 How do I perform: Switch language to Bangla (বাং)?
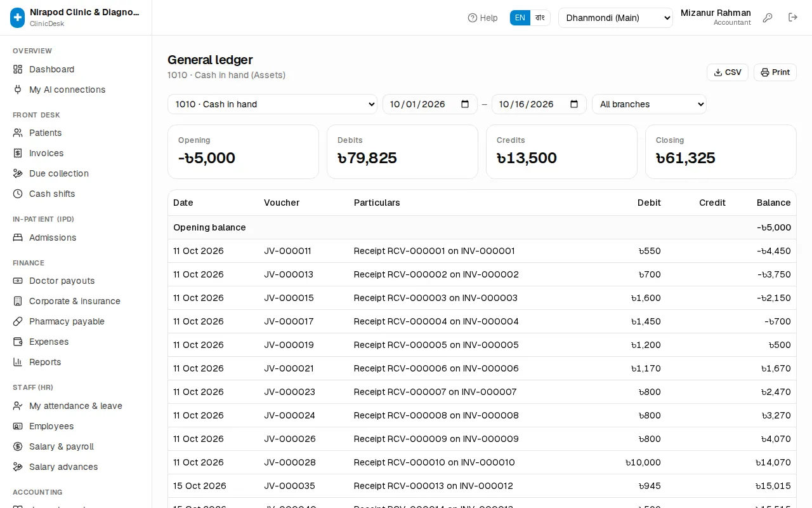click(x=540, y=18)
